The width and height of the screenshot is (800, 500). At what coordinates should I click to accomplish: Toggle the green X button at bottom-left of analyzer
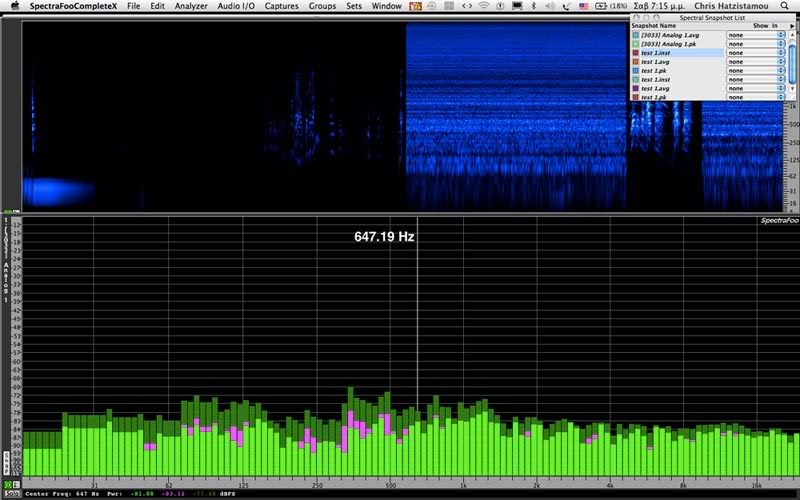click(6, 485)
